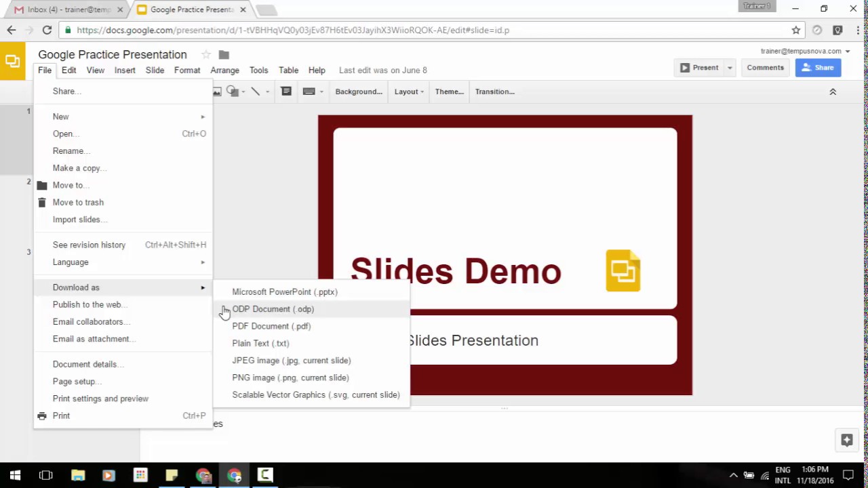Star the Google Practice Presentation
Image resolution: width=868 pixels, height=488 pixels.
206,55
